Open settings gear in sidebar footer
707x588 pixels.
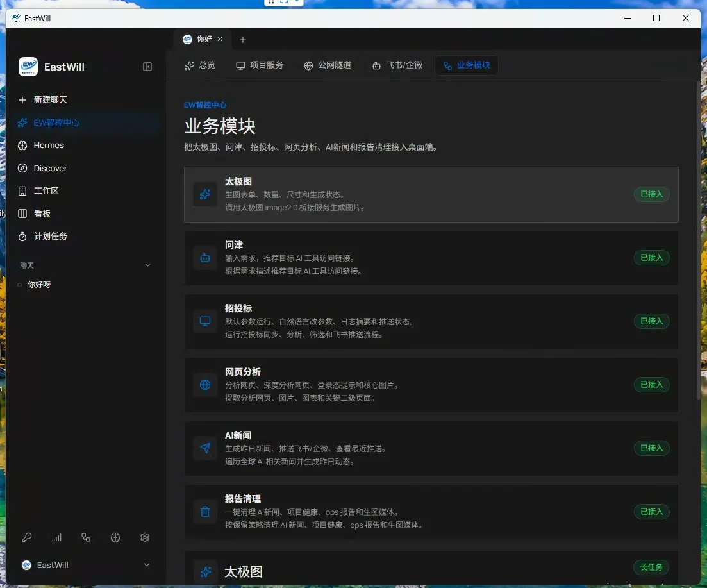(145, 537)
